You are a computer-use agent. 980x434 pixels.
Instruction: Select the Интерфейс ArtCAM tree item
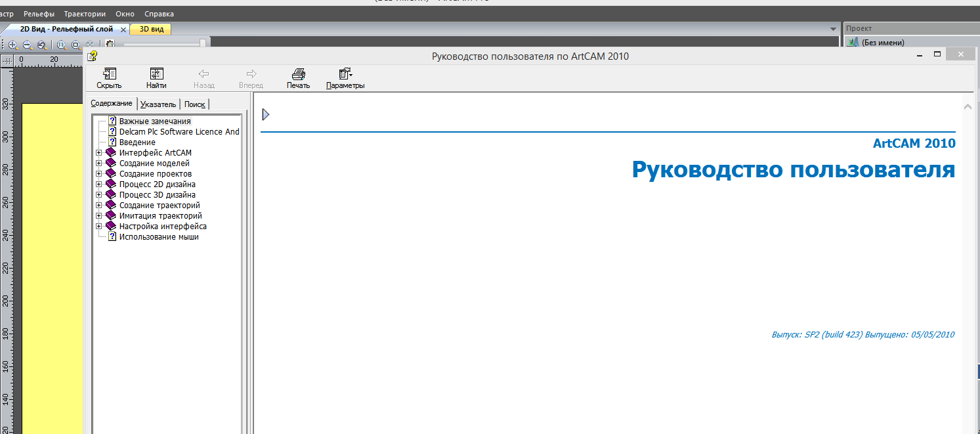[x=156, y=152]
